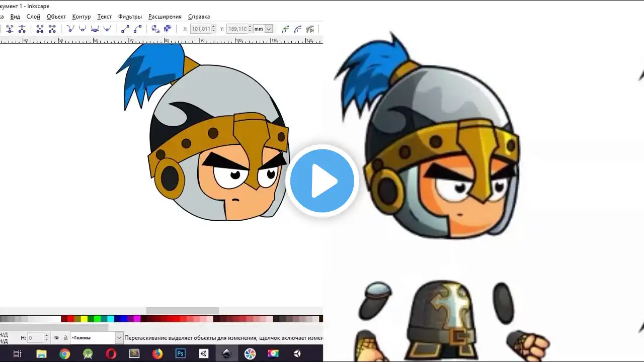Click the X coordinate stepper arrows

click(x=214, y=29)
